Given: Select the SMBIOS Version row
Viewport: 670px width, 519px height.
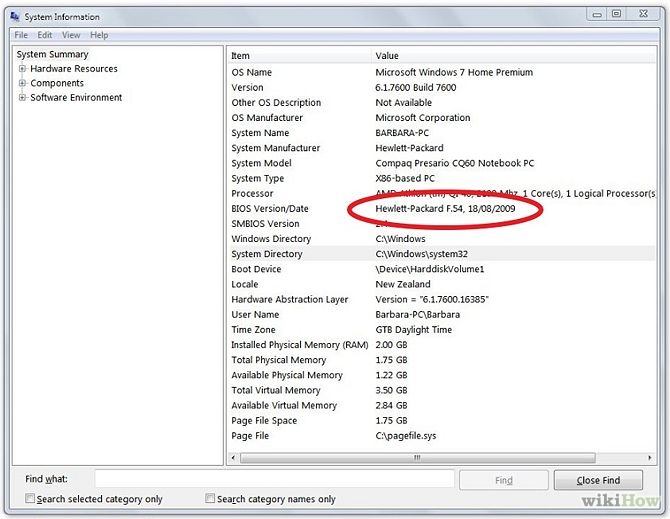Looking at the screenshot, I should pyautogui.click(x=442, y=223).
